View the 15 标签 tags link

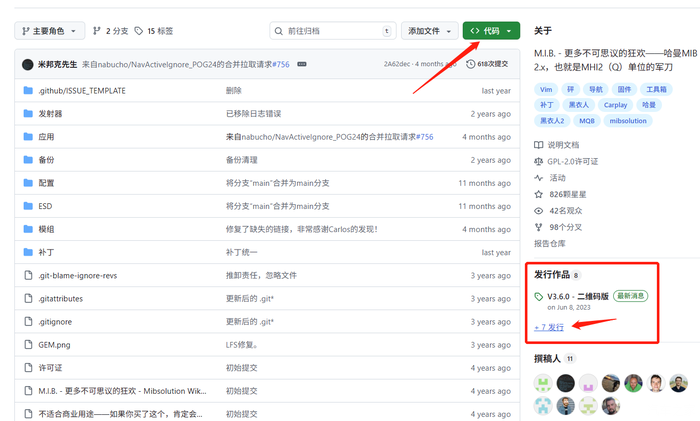click(160, 31)
